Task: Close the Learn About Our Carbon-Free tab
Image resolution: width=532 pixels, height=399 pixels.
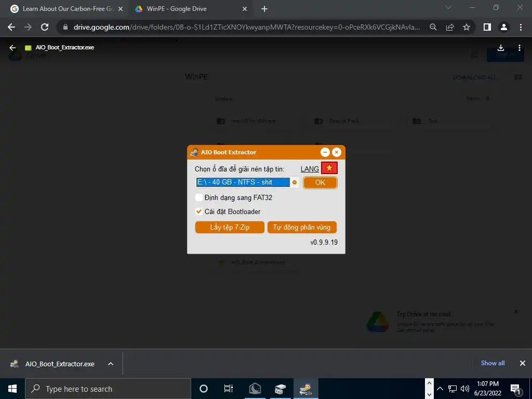Action: click(120, 9)
